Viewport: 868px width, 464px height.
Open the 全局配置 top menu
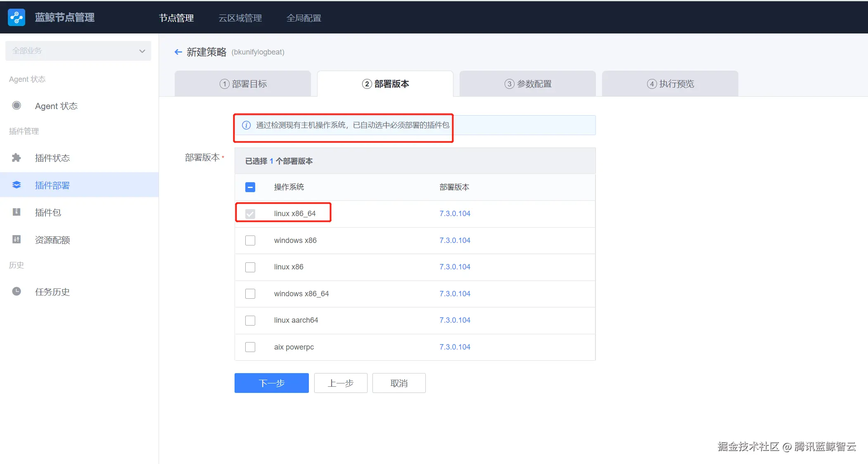pos(304,18)
